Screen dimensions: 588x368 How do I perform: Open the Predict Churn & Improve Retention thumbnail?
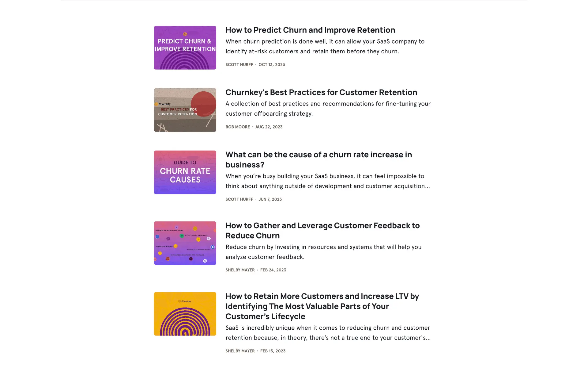(185, 48)
